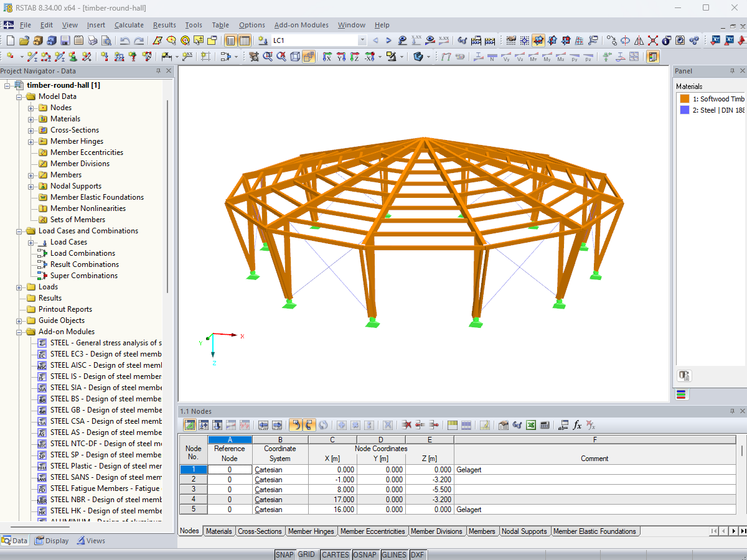Toggle GRID in the status bar
The height and width of the screenshot is (560, 747).
pos(306,554)
